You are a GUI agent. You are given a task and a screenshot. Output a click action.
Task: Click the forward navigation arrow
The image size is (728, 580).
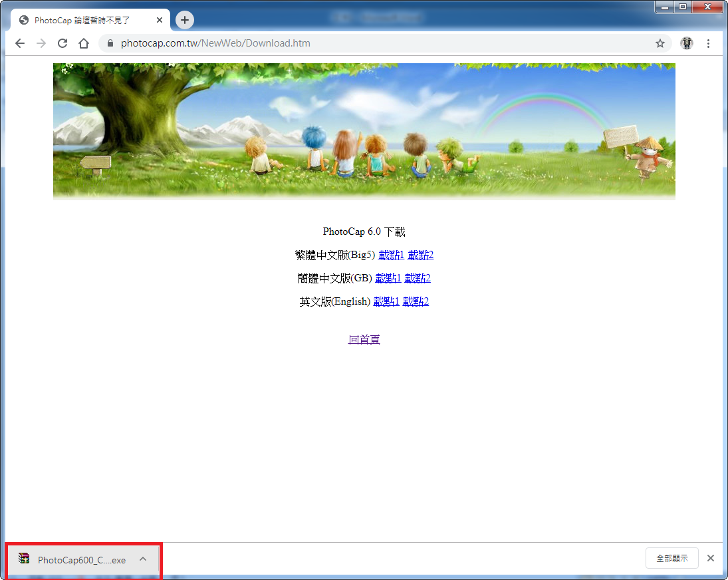41,43
